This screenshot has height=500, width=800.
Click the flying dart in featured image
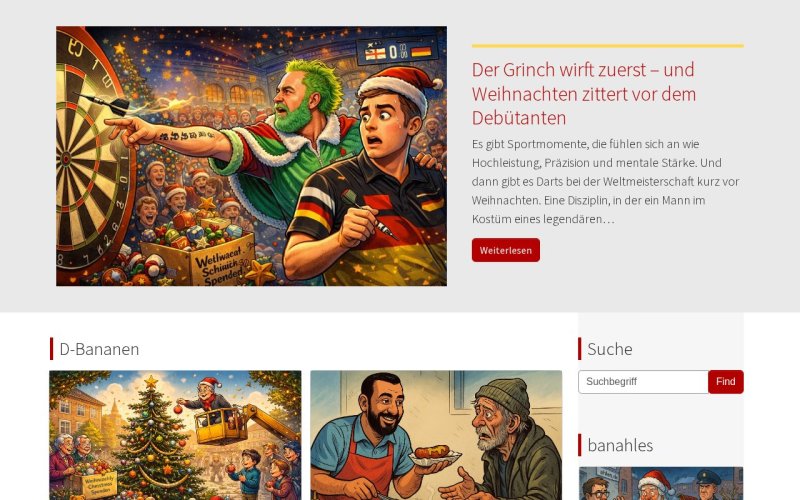pyautogui.click(x=105, y=102)
